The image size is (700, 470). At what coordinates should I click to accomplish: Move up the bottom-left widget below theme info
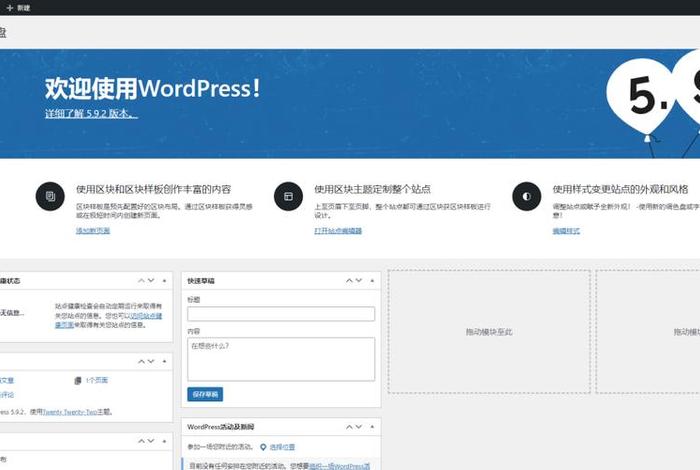141,441
